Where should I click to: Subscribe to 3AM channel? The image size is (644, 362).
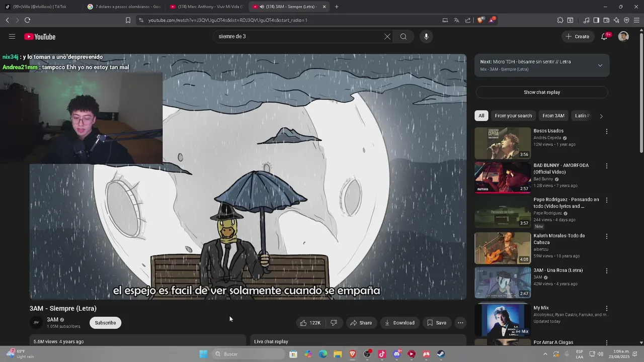click(x=105, y=323)
